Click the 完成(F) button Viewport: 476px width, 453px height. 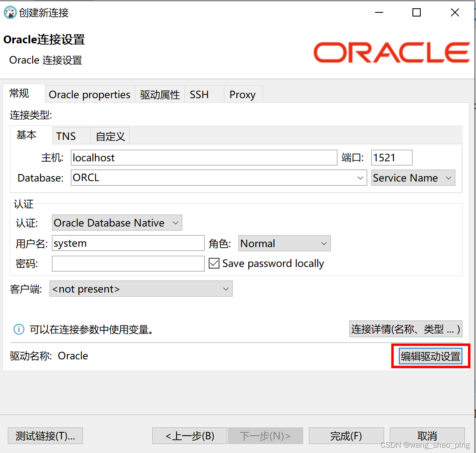point(346,436)
